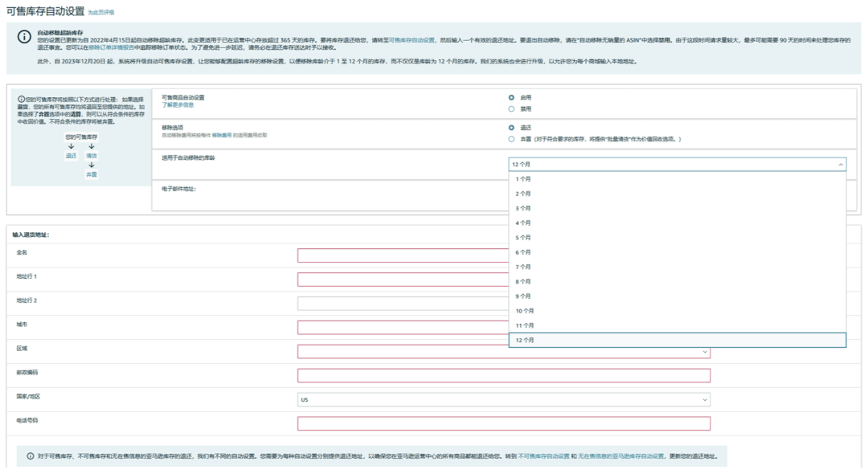Collapse the 12 个月 inventory age dropdown

tap(677, 164)
